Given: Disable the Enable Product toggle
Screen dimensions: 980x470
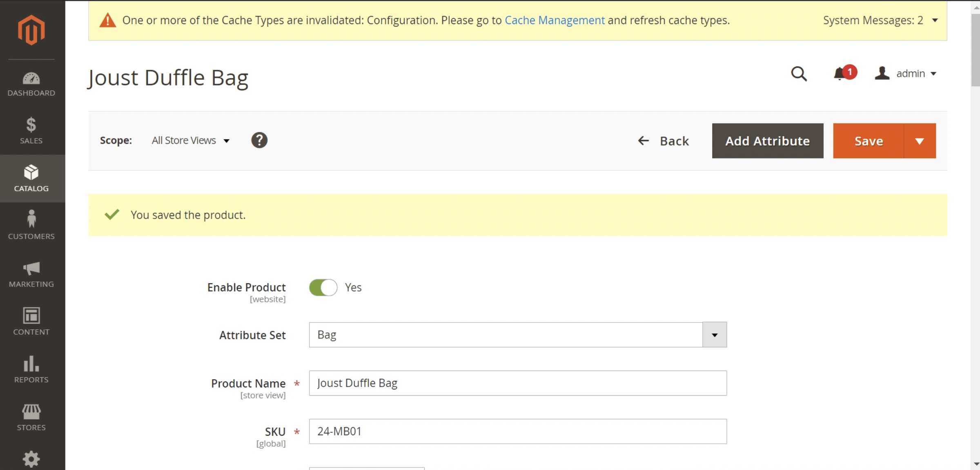Looking at the screenshot, I should [x=323, y=287].
